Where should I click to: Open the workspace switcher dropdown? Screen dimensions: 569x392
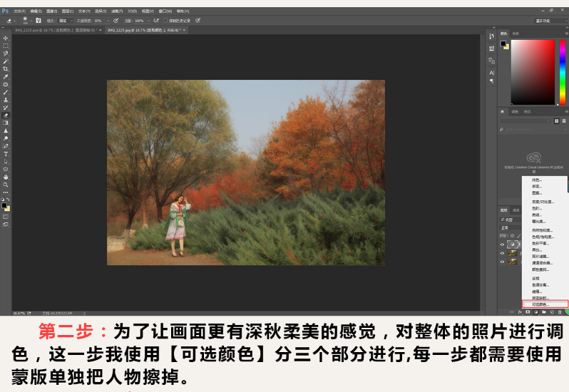551,21
